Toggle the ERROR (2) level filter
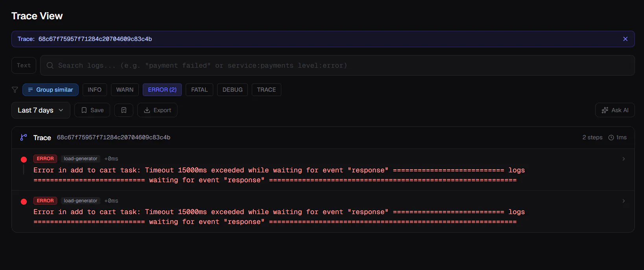The height and width of the screenshot is (270, 644). coord(162,90)
